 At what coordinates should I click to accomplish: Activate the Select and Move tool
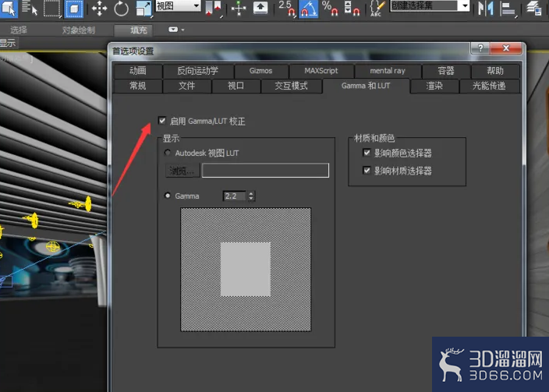99,8
